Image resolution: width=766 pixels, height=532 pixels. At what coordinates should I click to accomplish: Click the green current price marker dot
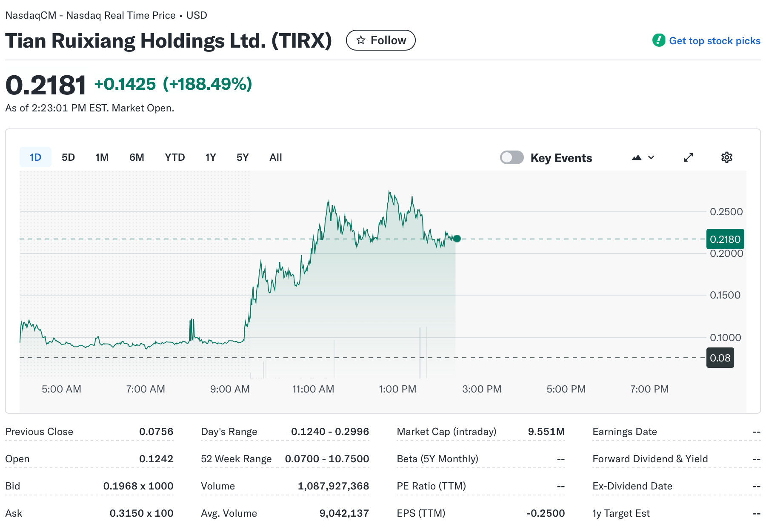[x=457, y=239]
